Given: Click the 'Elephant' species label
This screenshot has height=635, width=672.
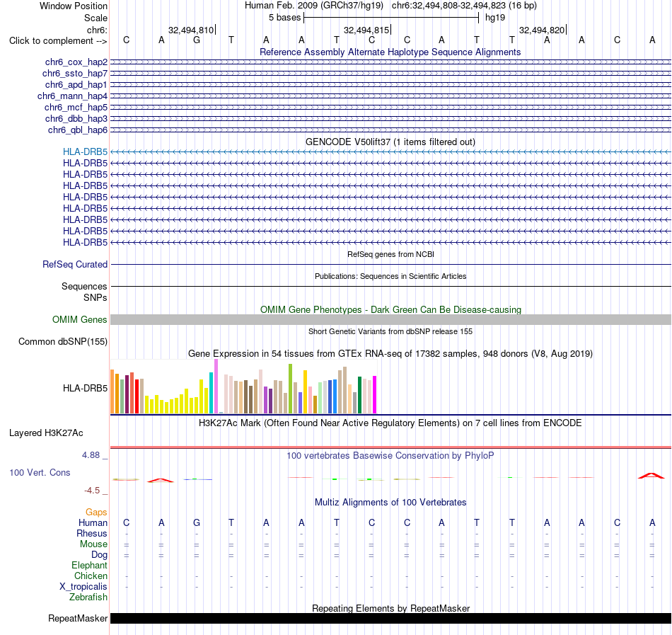Looking at the screenshot, I should click(89, 566).
